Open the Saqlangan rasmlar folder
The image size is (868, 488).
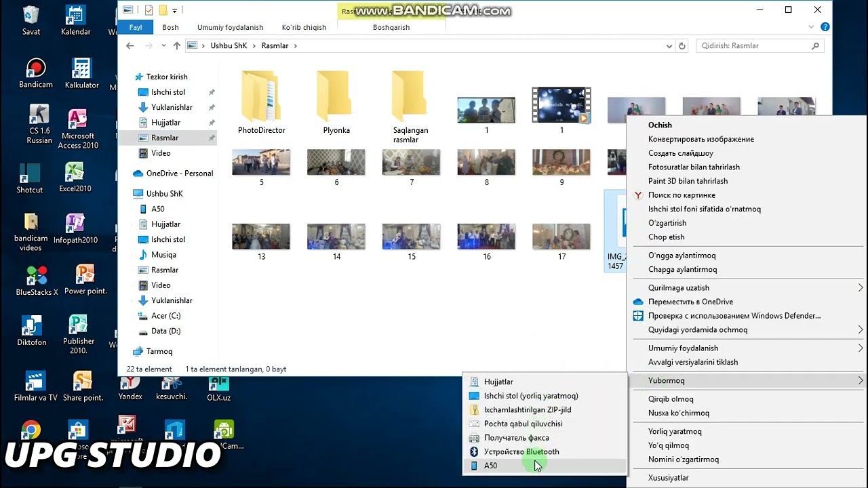pos(411,107)
